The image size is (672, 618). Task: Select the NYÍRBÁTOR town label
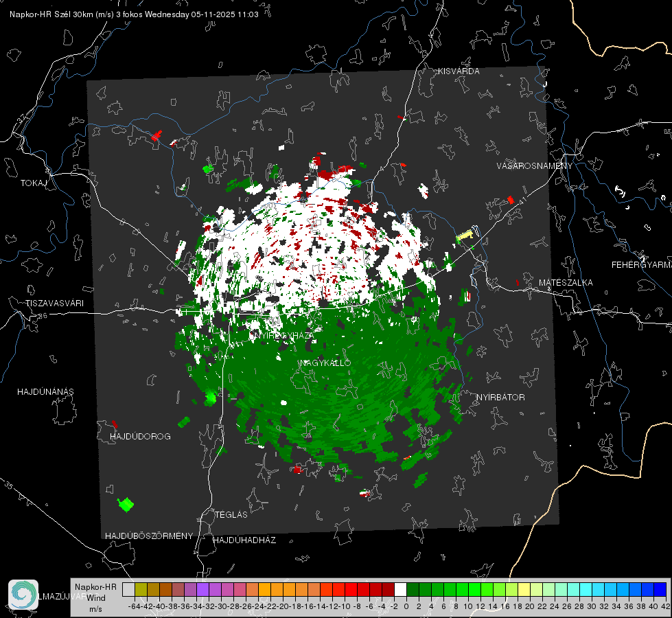500,398
